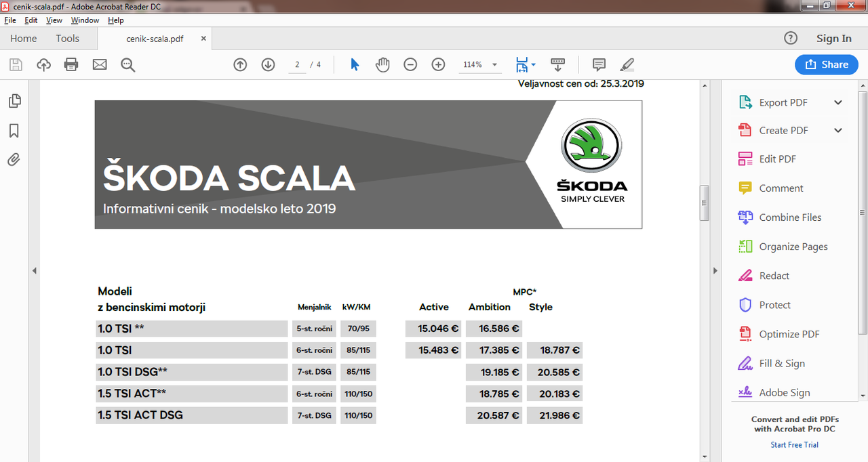868x462 pixels.
Task: Go to previous page arrow
Action: tap(240, 65)
